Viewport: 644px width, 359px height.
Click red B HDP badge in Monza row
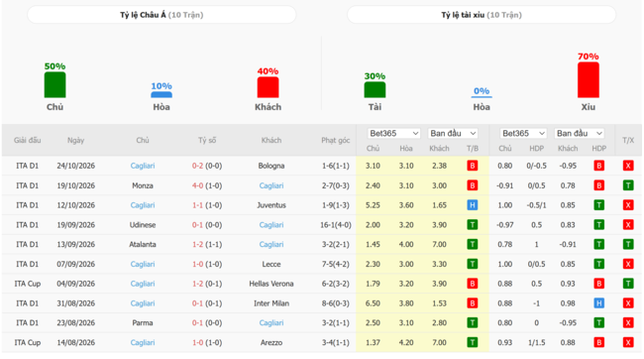598,185
